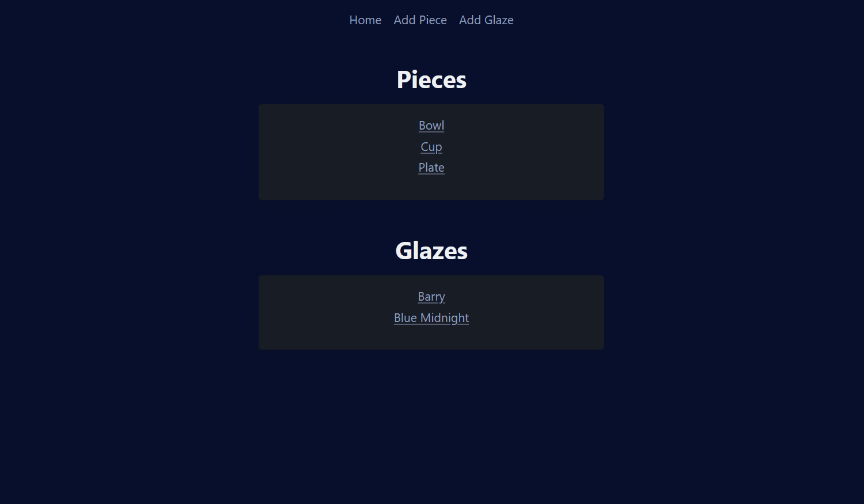Open Bowl from the Pieces list
The image size is (864, 504).
pos(431,125)
